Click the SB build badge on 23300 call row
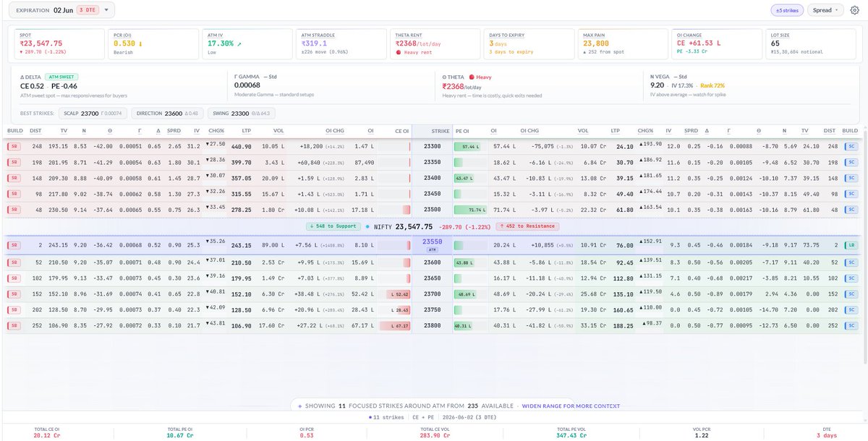This screenshot has width=868, height=441. tap(13, 146)
